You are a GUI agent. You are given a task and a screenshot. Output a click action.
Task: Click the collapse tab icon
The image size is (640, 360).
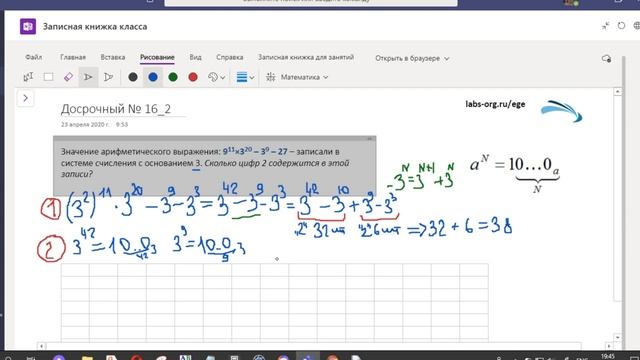click(606, 26)
